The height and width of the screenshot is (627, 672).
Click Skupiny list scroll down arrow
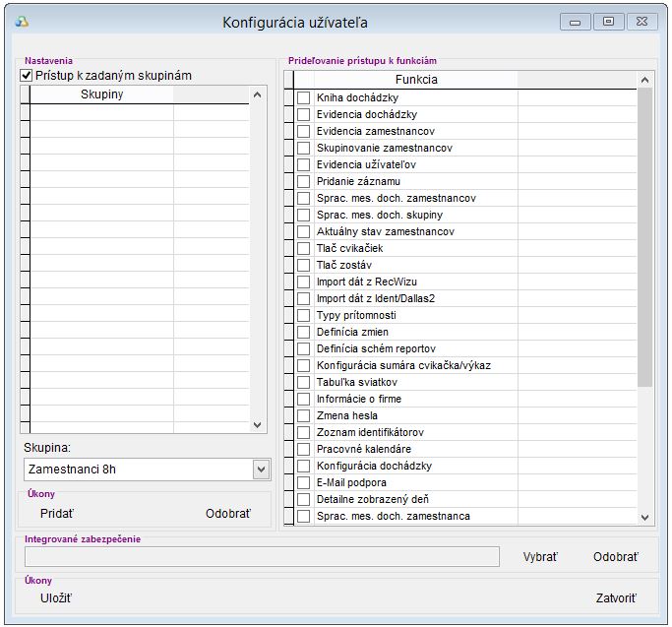coord(257,424)
